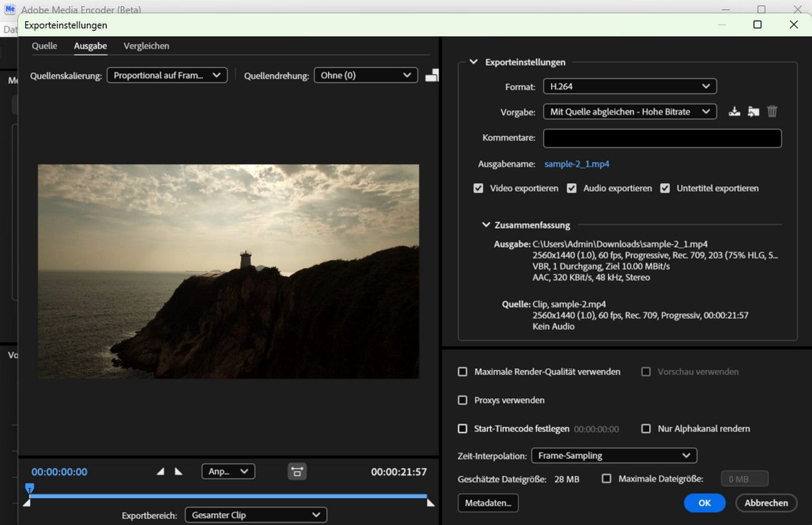
Task: Open the sample-2_1.mp4 output name link
Action: [x=577, y=164]
